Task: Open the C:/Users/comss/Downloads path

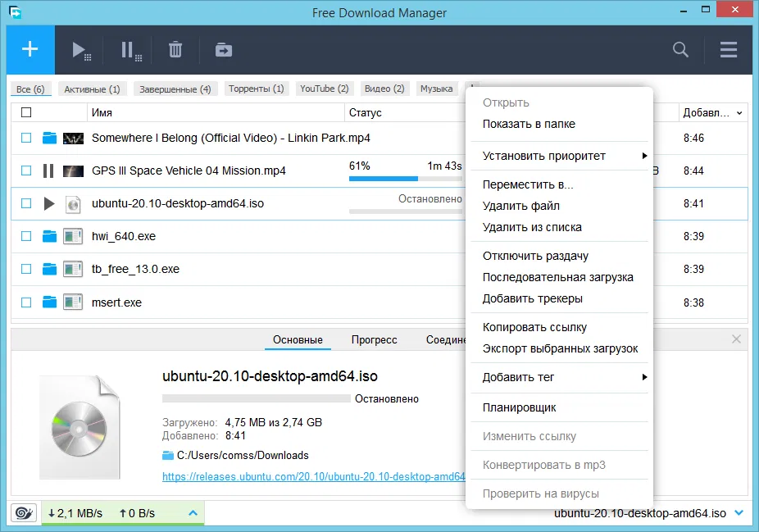Action: pos(243,456)
